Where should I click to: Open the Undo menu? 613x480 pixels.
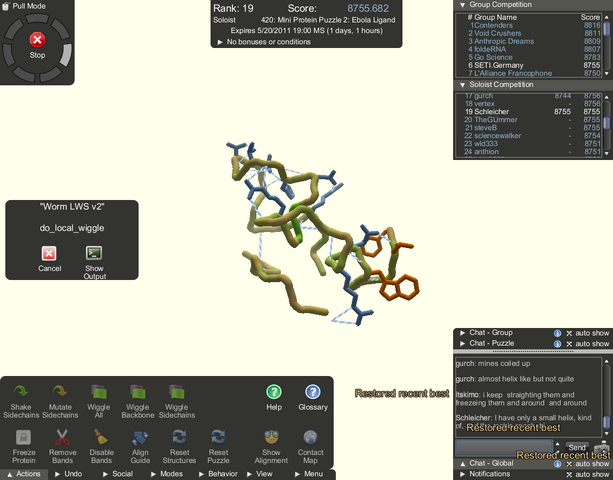point(68,474)
